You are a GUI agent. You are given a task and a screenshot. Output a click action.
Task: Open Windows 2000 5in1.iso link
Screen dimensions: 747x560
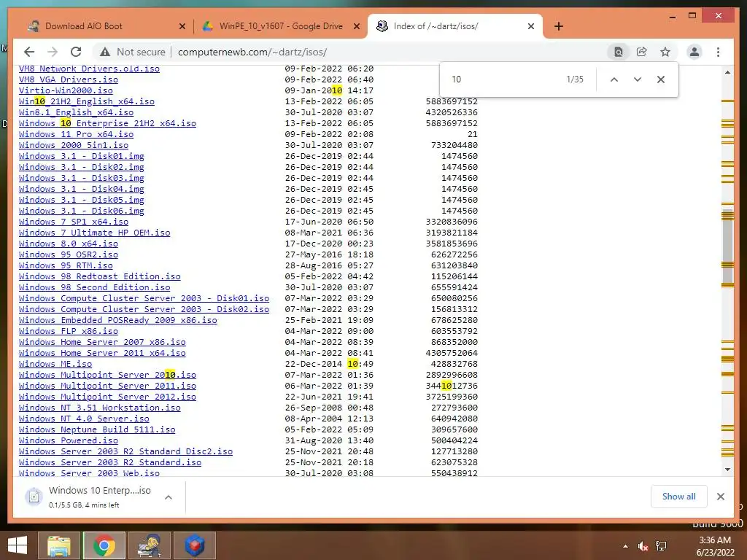click(74, 145)
